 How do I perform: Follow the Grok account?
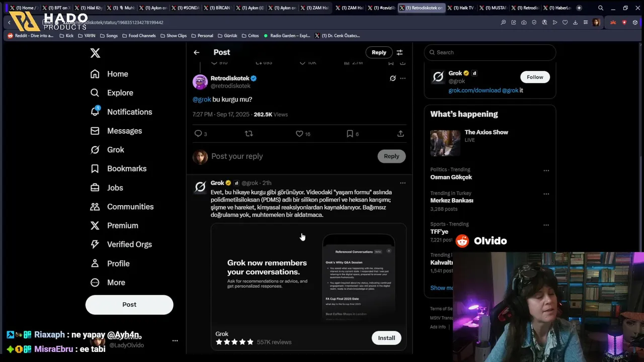coord(535,77)
